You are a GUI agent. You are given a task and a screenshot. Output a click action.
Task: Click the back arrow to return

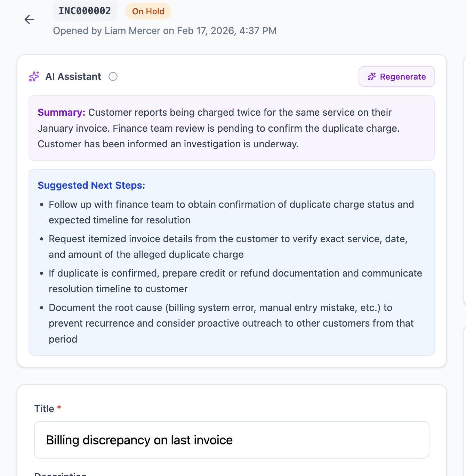tap(29, 20)
